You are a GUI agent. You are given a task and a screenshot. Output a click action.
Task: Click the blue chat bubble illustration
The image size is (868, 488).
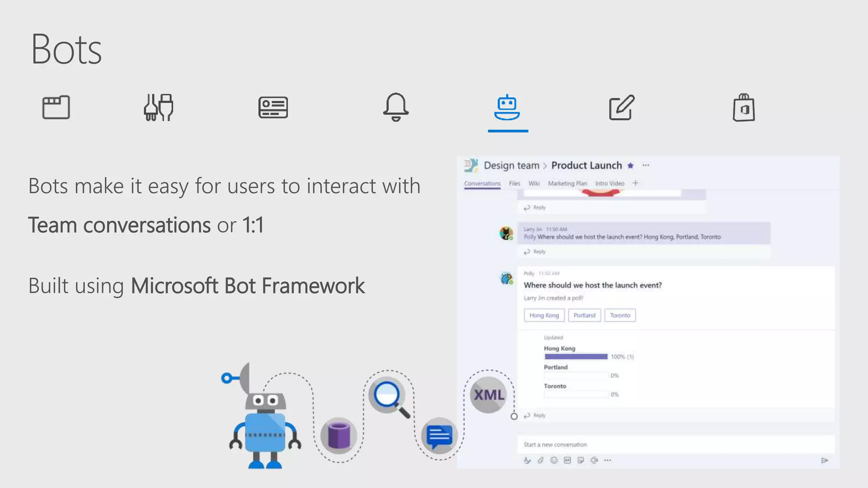(x=440, y=436)
